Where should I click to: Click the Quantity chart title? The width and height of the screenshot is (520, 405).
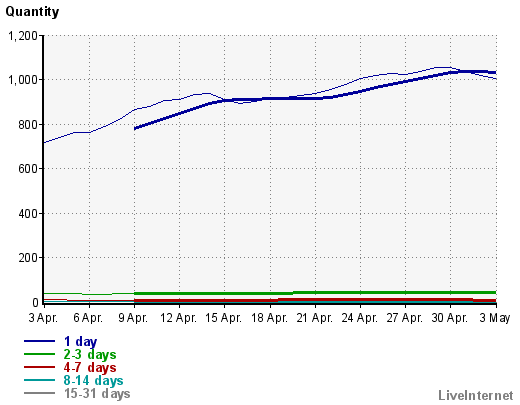point(32,12)
